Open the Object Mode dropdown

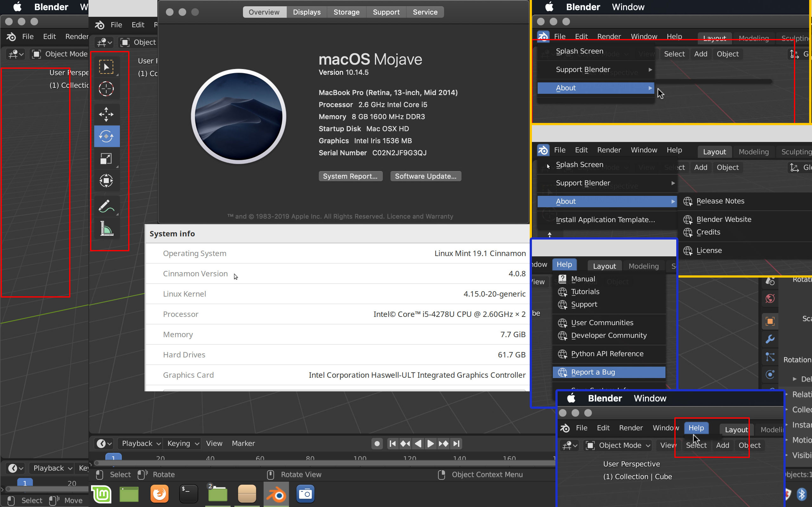click(x=618, y=445)
